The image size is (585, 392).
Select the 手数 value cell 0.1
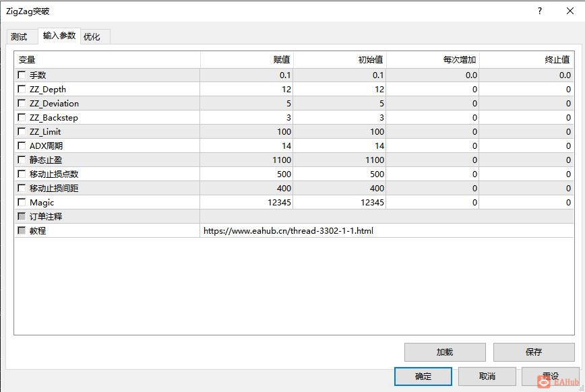click(247, 75)
